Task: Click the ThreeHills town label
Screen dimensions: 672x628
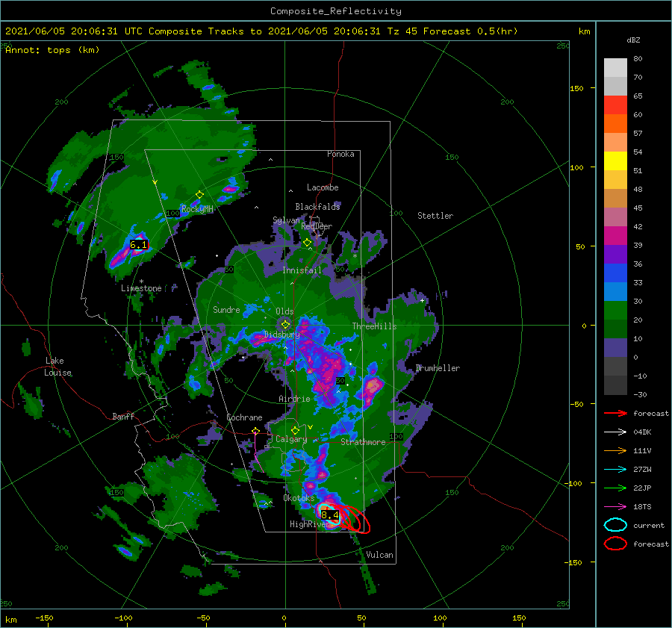Action: click(374, 326)
